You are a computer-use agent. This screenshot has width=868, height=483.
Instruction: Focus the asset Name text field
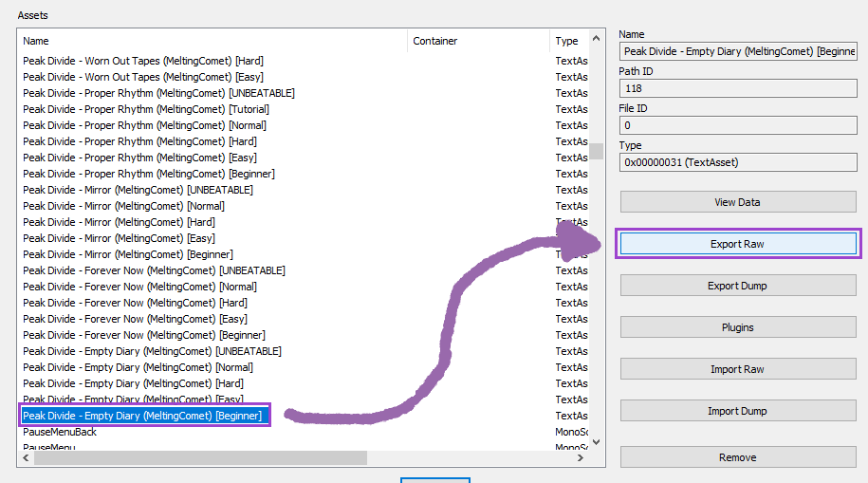[737, 51]
